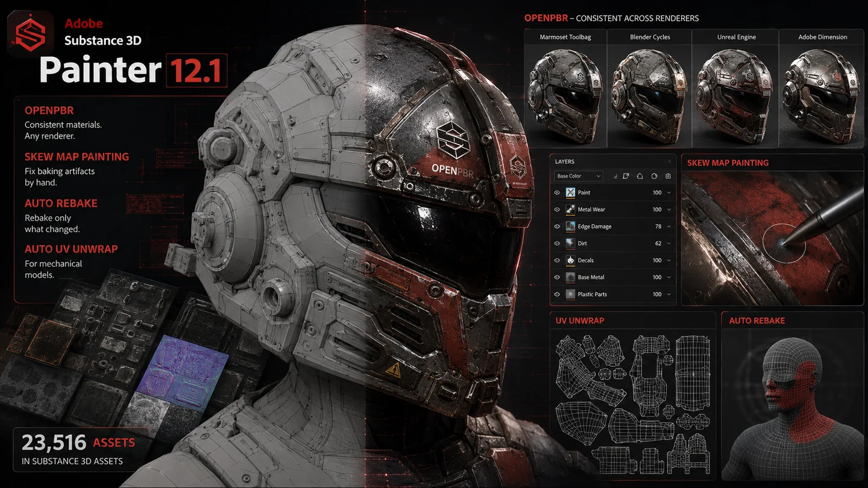This screenshot has height=488, width=868.
Task: Click the 23,516 ASSETS counter
Action: coord(78,443)
